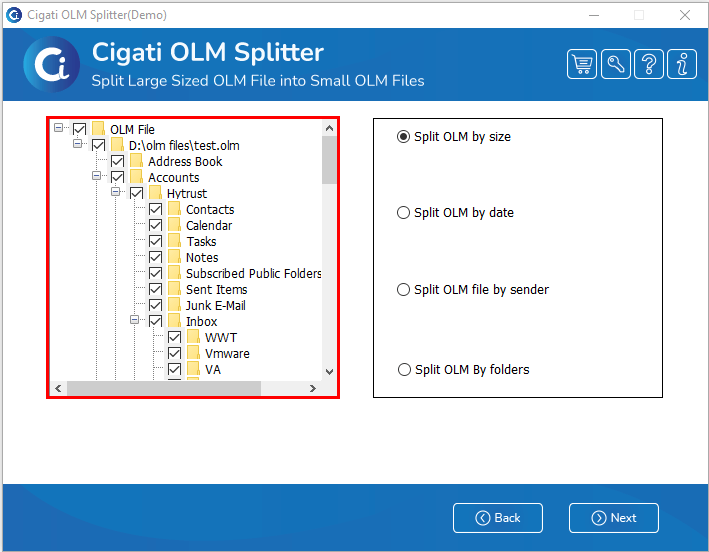Collapse the OLM File root node
The height and width of the screenshot is (552, 709).
pos(58,127)
